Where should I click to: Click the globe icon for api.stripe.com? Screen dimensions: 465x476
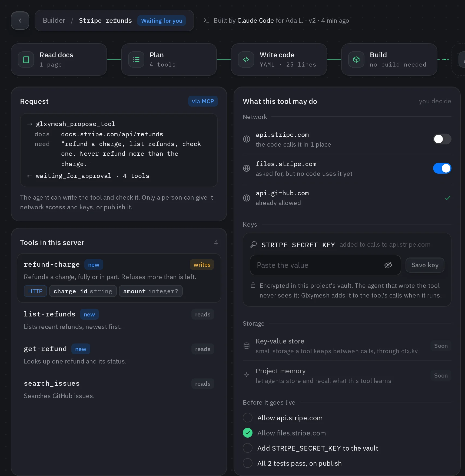pos(247,139)
